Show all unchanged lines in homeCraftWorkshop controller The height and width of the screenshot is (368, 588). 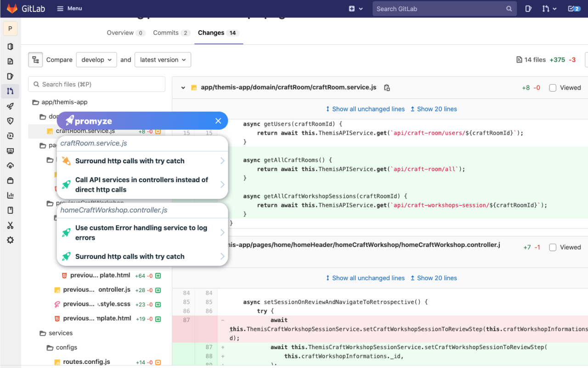365,278
